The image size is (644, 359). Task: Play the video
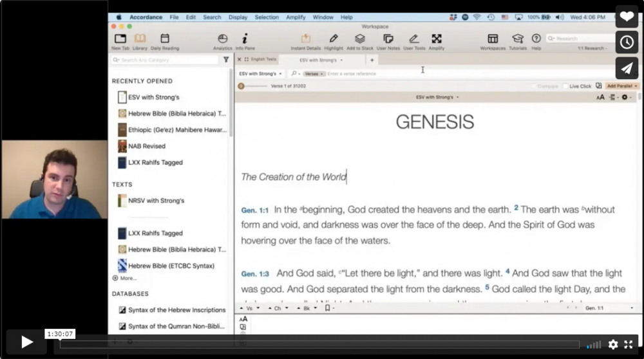pos(26,342)
